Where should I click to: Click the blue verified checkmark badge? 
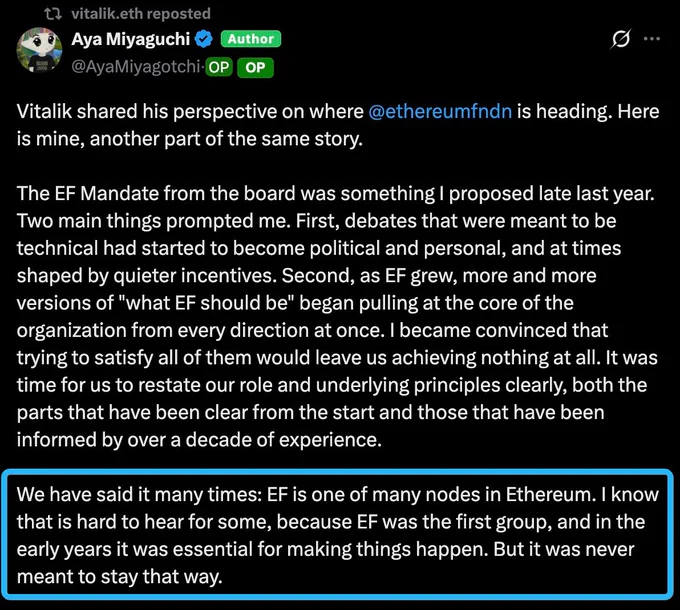coord(204,39)
